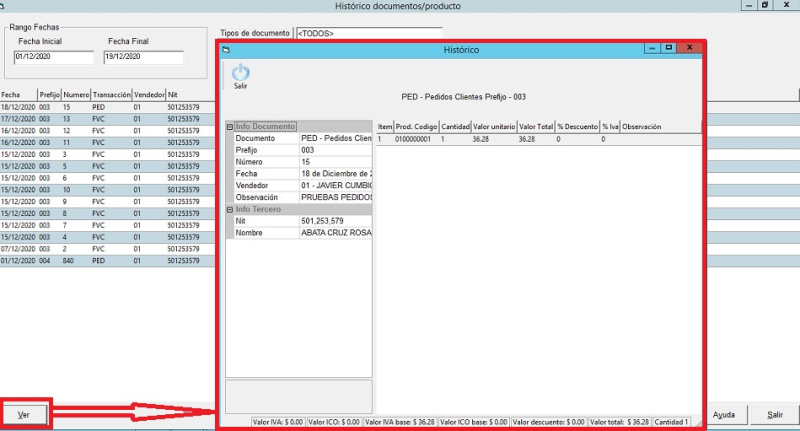Click the Fecha Final date field

pos(143,57)
